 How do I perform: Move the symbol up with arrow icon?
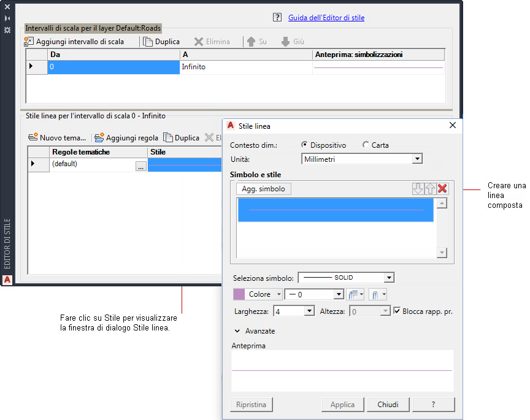(430, 189)
